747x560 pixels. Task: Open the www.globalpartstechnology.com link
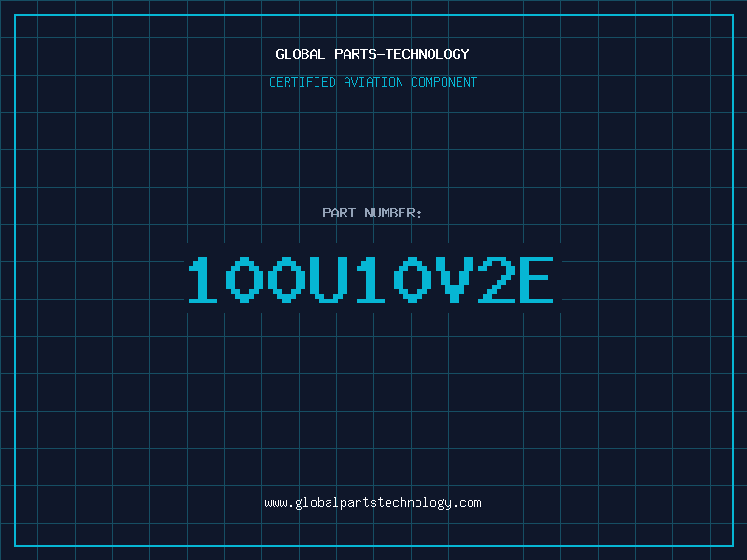click(x=373, y=503)
